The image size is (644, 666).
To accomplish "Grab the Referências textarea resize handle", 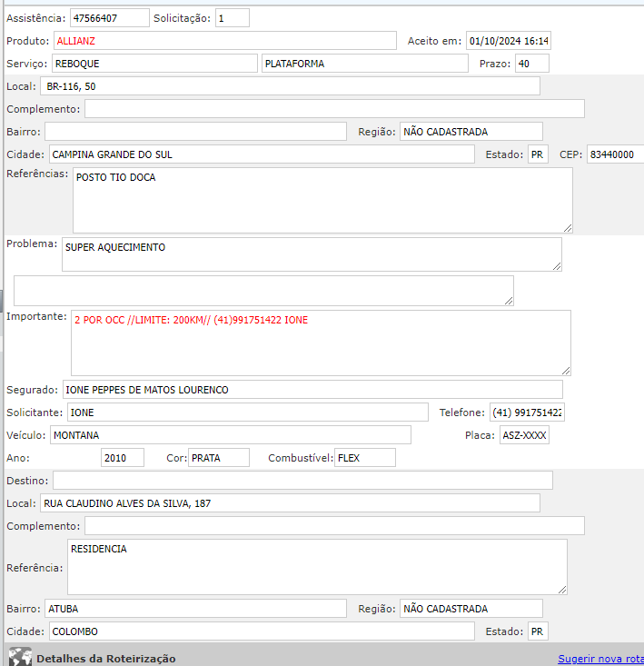I will click(568, 228).
